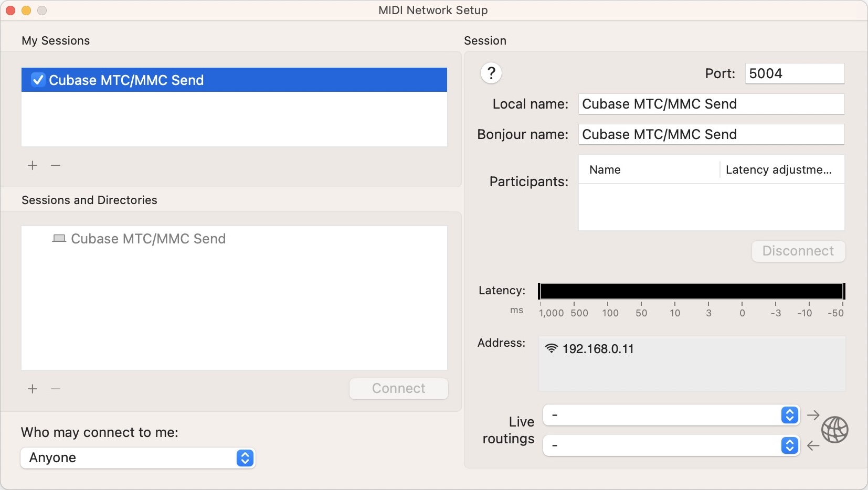Click the outgoing right arrow beside Live routings
Screen dimensions: 868x490
(813, 415)
